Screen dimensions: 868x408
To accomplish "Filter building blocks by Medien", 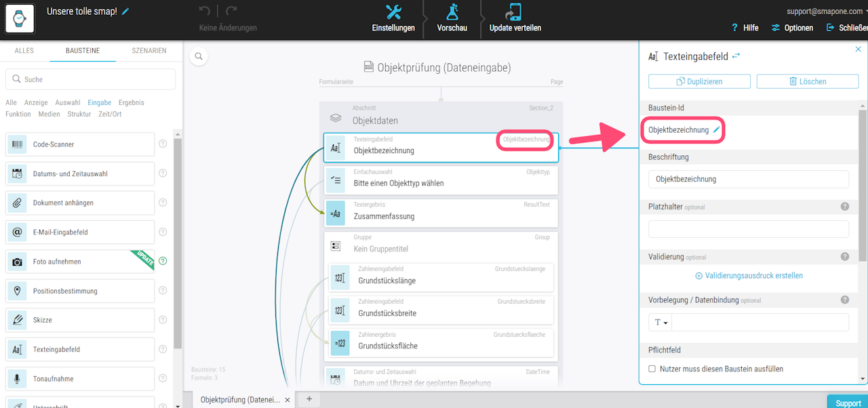I will click(x=49, y=115).
